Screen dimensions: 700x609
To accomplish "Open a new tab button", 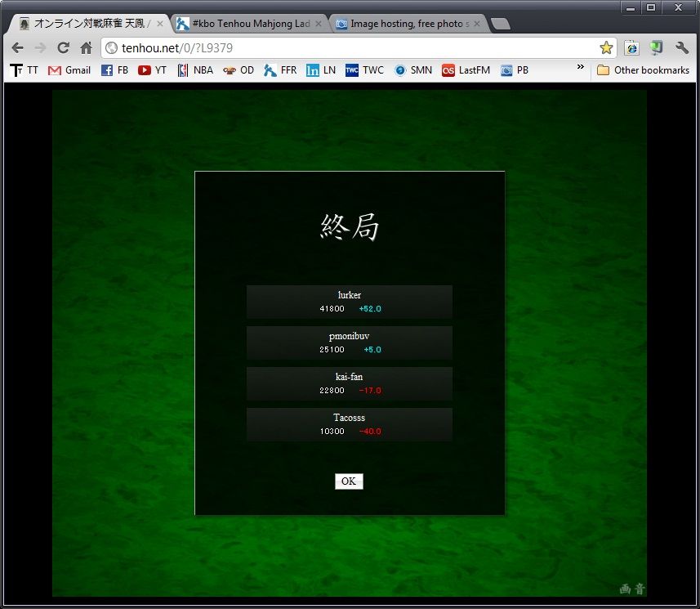I will click(500, 24).
